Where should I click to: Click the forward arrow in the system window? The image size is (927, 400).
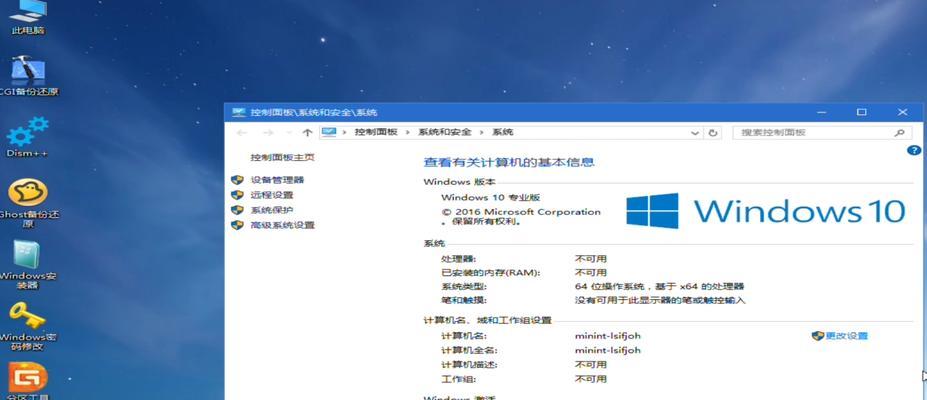pos(268,133)
